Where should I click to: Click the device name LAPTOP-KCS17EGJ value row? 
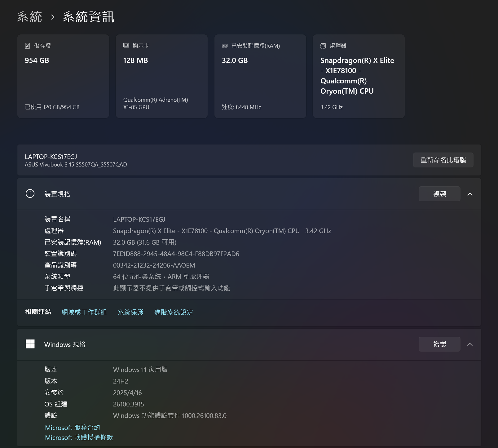pos(139,220)
